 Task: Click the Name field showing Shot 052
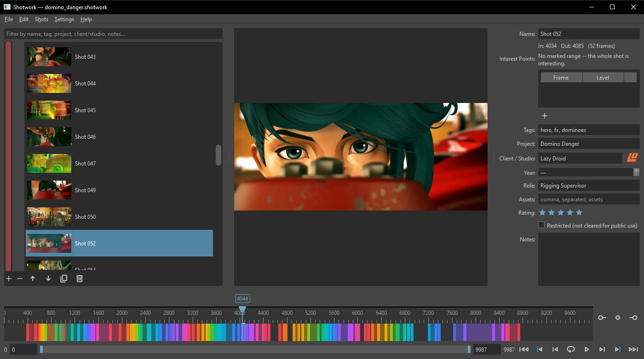(589, 34)
